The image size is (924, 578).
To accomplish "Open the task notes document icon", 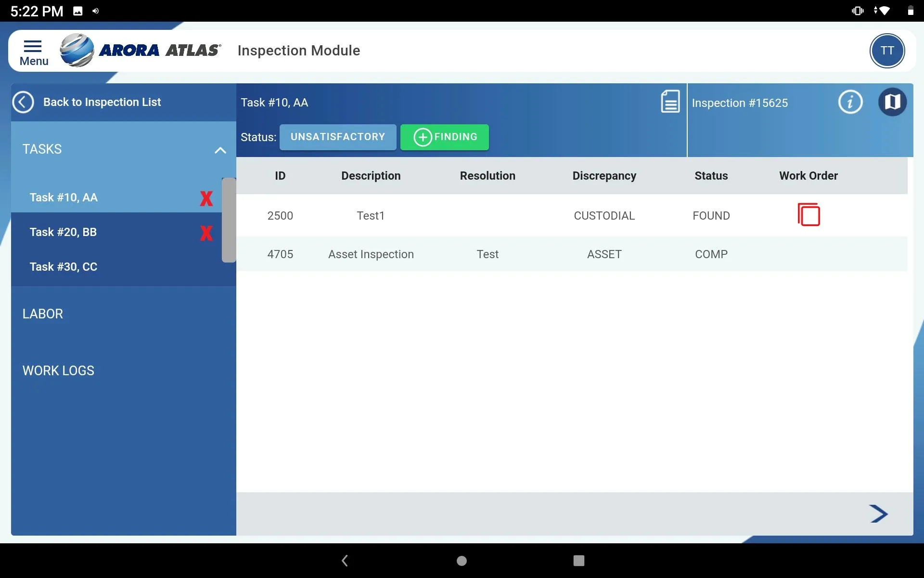I will [x=670, y=102].
